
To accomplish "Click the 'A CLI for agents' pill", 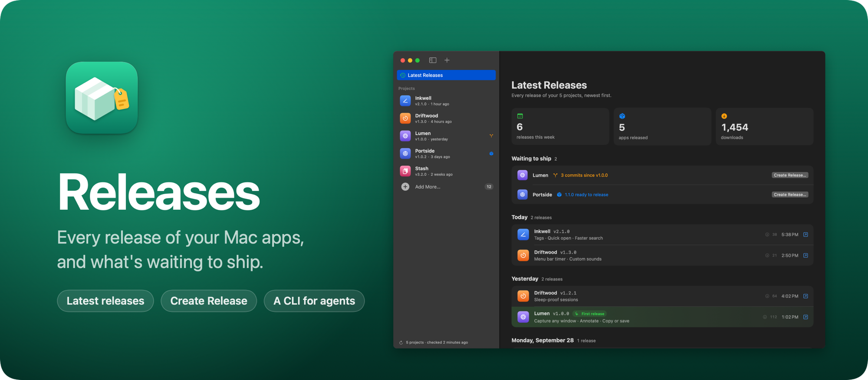I will coord(314,301).
